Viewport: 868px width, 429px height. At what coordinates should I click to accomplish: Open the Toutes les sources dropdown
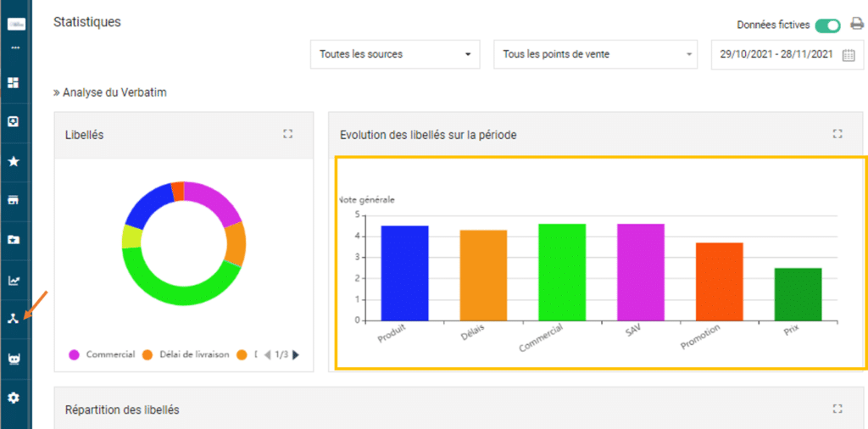395,54
